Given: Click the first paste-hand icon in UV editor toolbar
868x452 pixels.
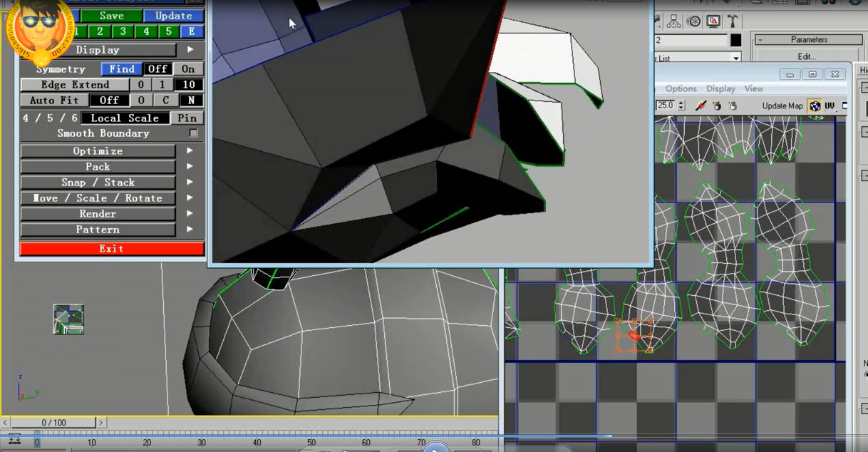Looking at the screenshot, I should pos(717,106).
